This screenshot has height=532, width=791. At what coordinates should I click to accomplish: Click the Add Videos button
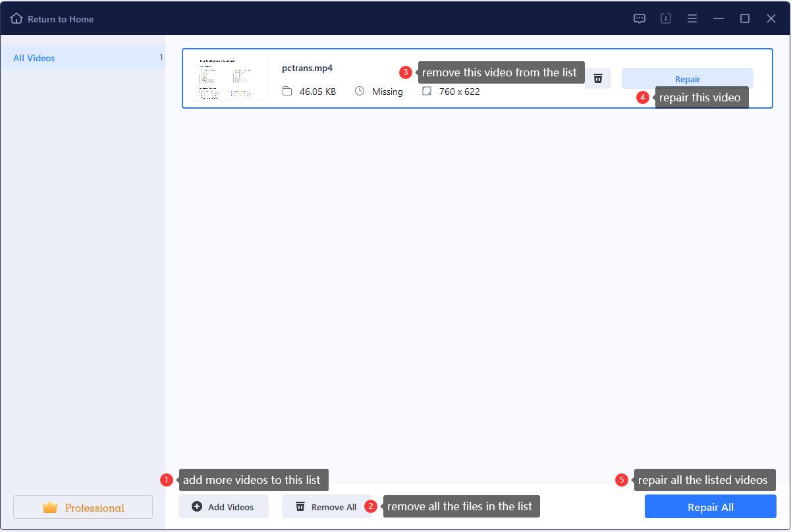click(x=223, y=506)
